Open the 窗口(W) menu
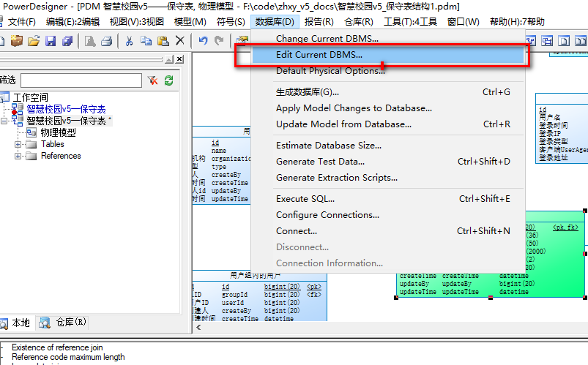Viewport: 588px width, 365px height. 463,22
